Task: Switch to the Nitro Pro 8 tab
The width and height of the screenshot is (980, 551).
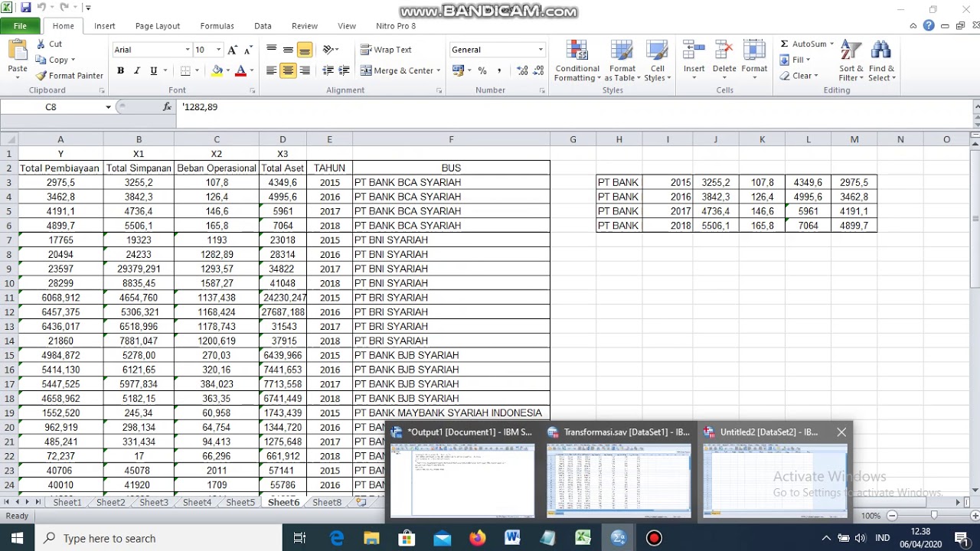Action: (x=397, y=26)
